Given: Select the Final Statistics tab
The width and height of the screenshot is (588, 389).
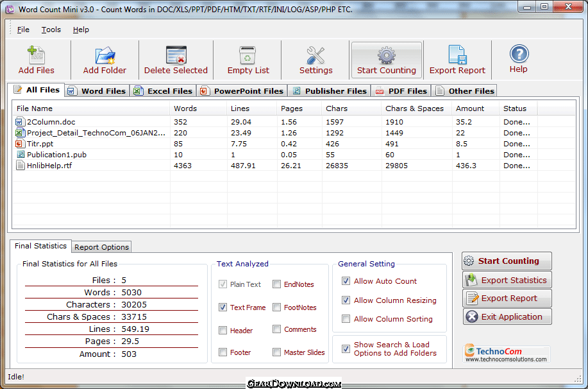Looking at the screenshot, I should pos(40,246).
